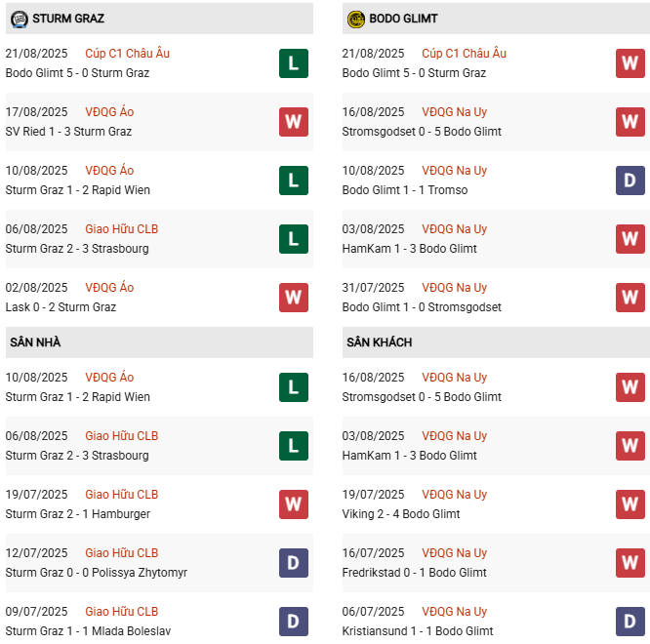The image size is (650, 644).
Task: Click D badge for Mlada Boleslav match
Action: (x=293, y=622)
